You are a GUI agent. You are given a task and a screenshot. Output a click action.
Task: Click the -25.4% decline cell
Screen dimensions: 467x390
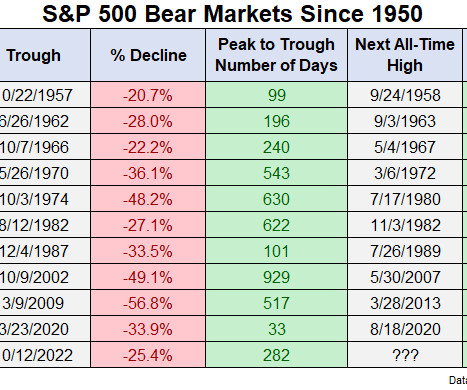148,355
